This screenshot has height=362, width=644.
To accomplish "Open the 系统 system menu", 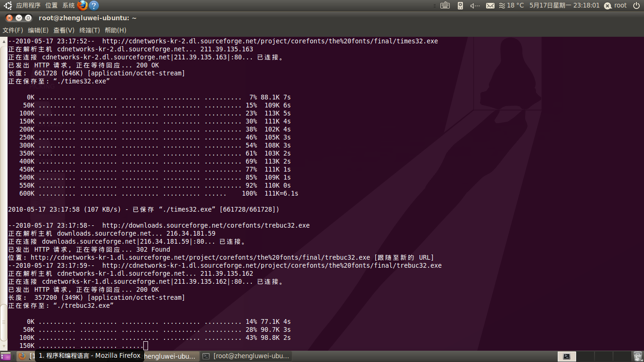I will [x=68, y=6].
